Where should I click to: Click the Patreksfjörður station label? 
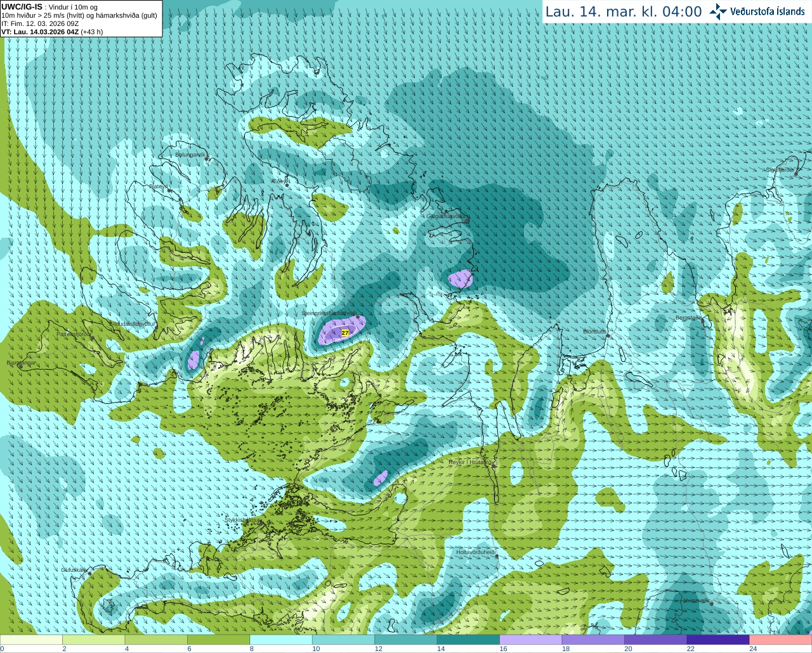pos(74,334)
